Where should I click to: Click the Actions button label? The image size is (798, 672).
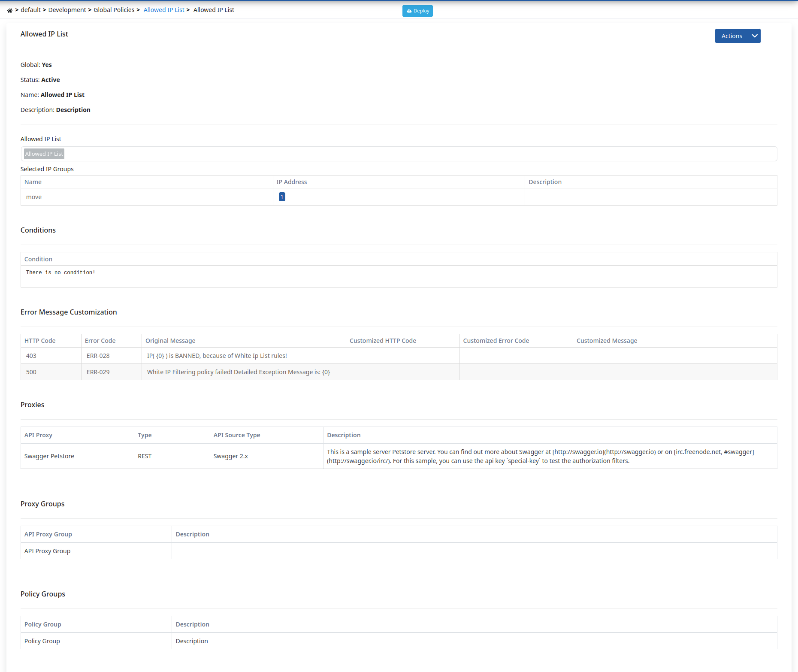731,36
